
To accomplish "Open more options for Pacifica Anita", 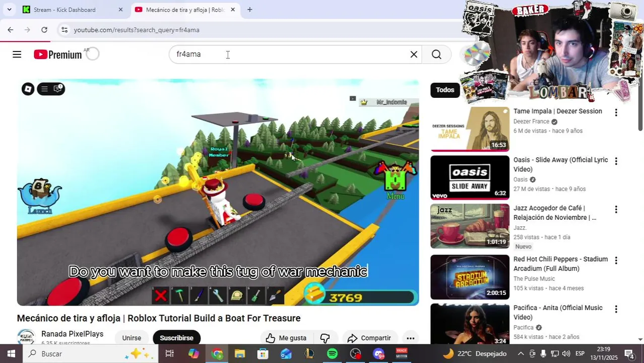I will tap(616, 309).
